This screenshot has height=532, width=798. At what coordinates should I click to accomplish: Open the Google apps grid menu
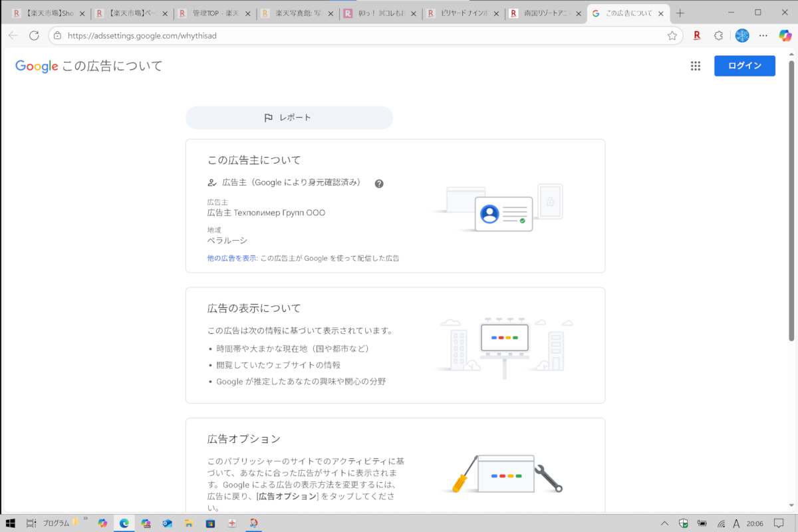click(x=696, y=66)
